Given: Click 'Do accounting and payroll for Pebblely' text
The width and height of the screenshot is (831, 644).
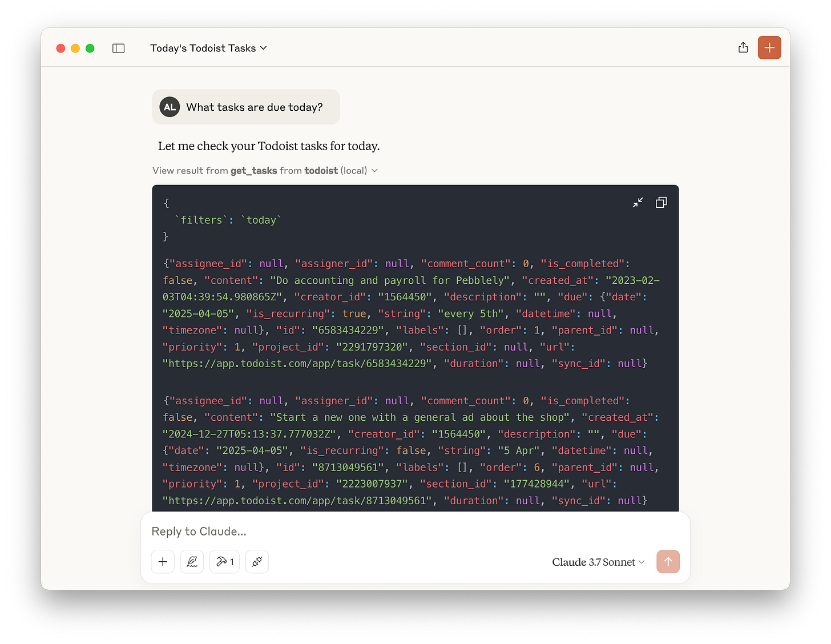Looking at the screenshot, I should pos(390,281).
